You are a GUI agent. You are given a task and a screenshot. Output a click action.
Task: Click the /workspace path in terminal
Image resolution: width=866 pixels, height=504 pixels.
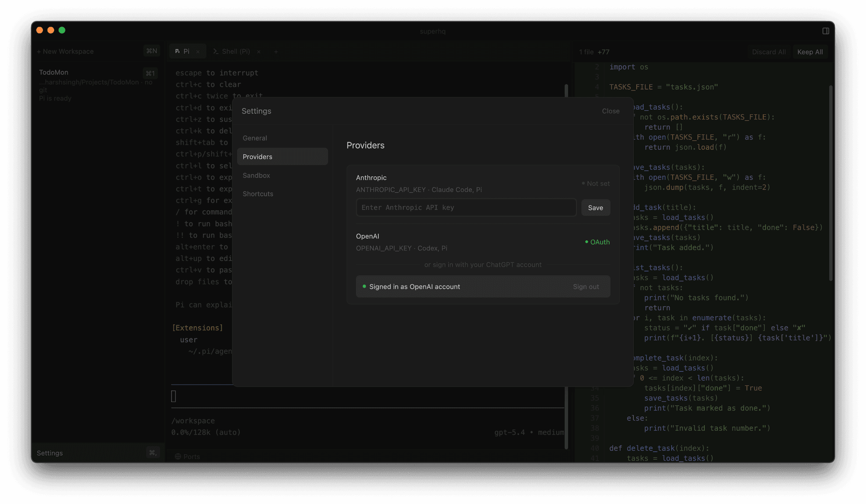pos(193,421)
